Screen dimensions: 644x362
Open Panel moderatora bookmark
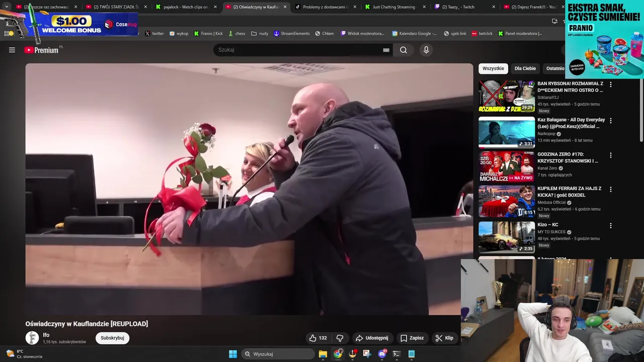point(520,33)
